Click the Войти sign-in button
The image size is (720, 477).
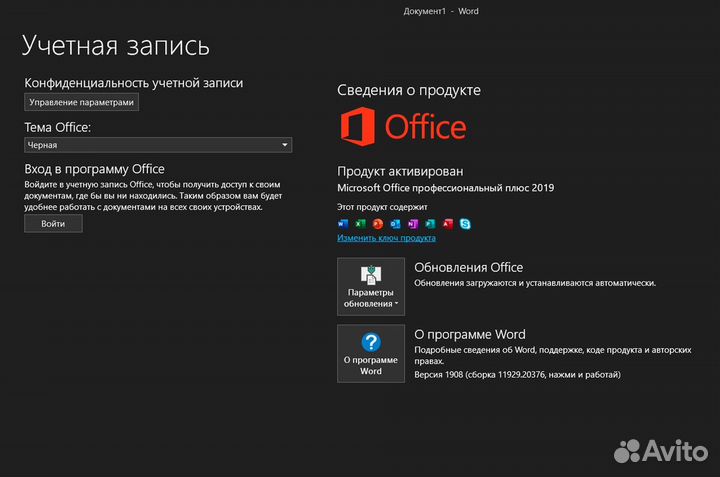pos(53,224)
